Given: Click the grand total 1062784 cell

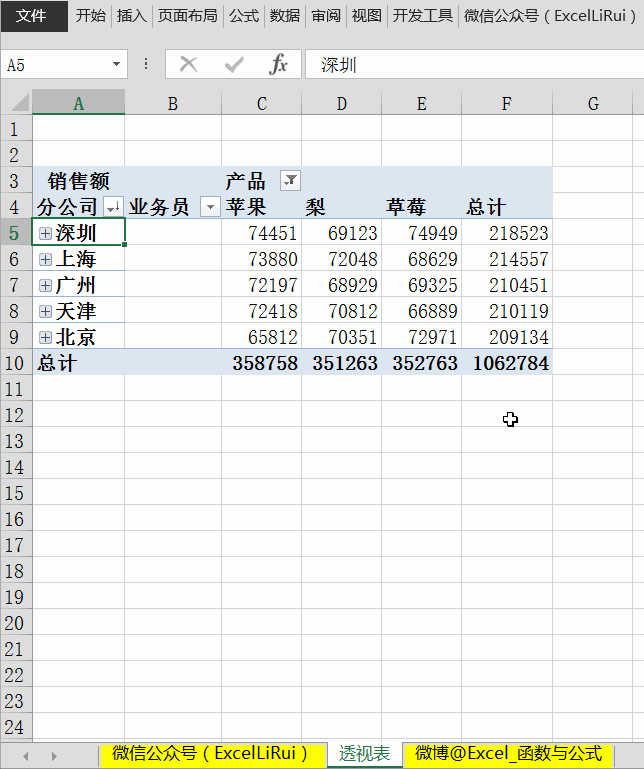Looking at the screenshot, I should click(507, 363).
